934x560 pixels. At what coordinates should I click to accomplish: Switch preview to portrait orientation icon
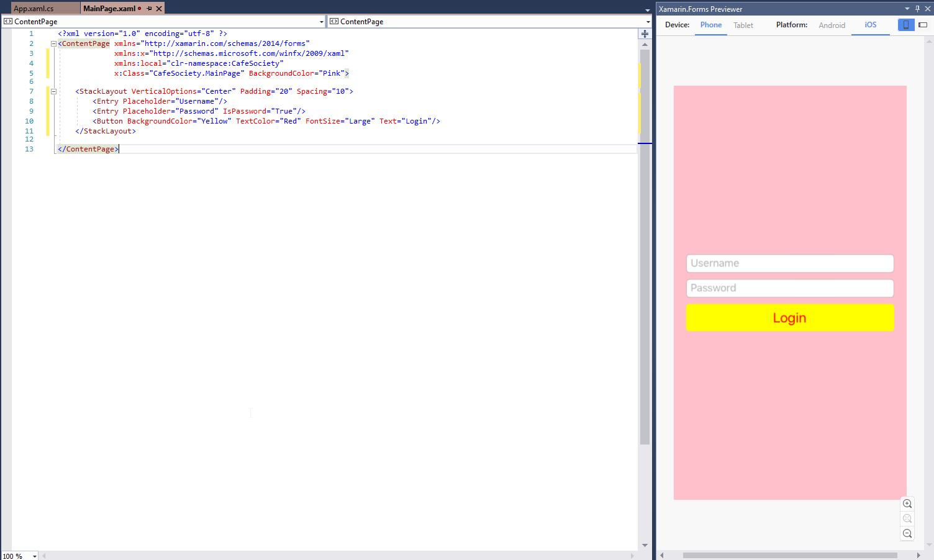point(906,25)
